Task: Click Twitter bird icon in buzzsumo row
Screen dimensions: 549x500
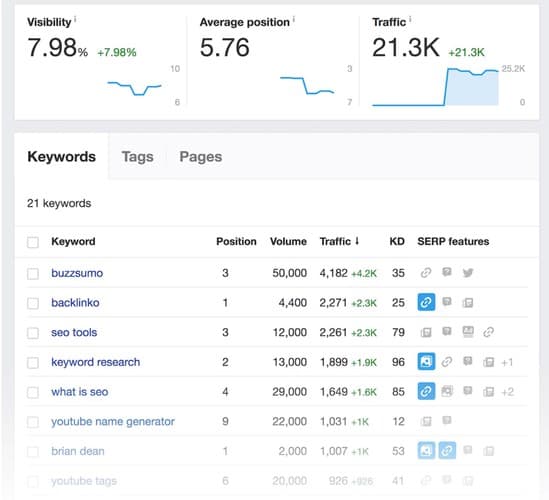Action: 468,272
